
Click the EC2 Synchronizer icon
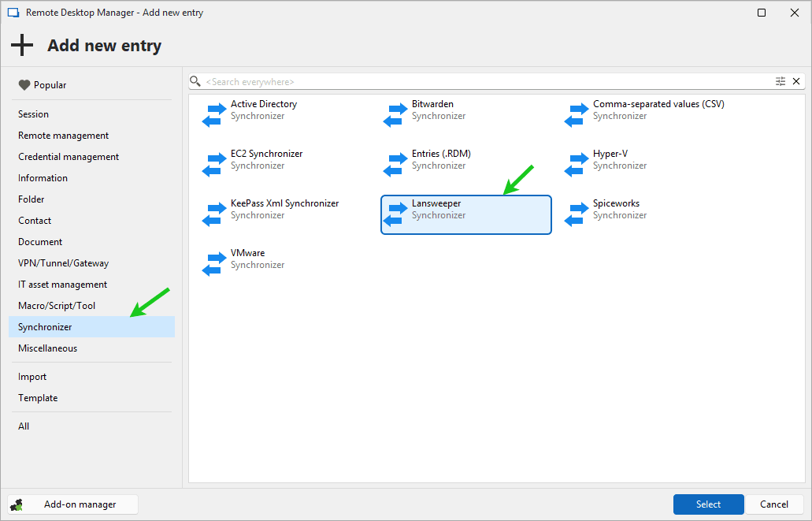click(213, 160)
